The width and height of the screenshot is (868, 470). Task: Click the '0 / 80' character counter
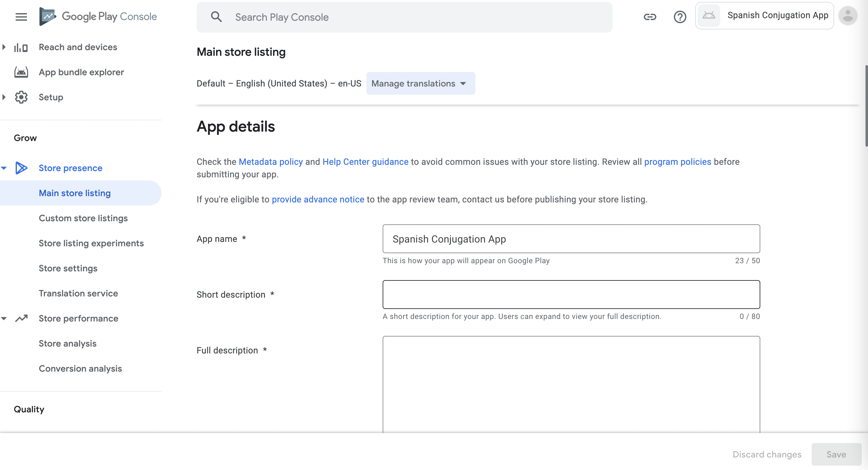[750, 316]
